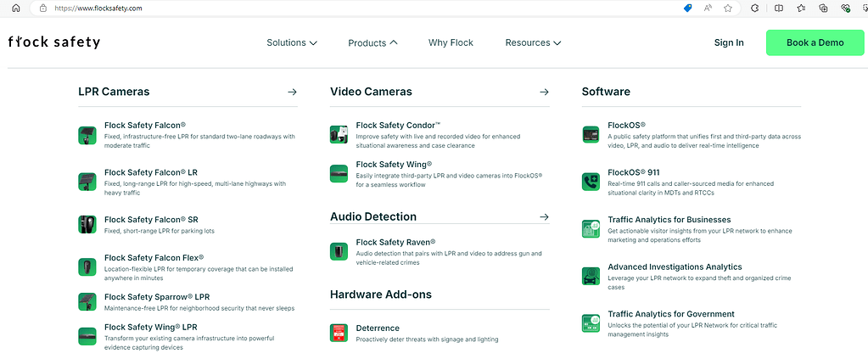Expand the Resources dropdown menu
The width and height of the screenshot is (868, 359).
(x=533, y=42)
